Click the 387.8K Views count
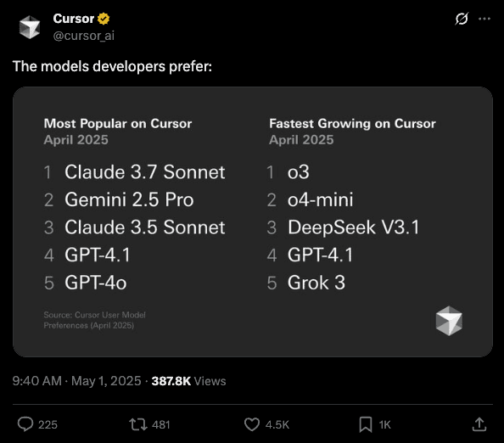 188,381
